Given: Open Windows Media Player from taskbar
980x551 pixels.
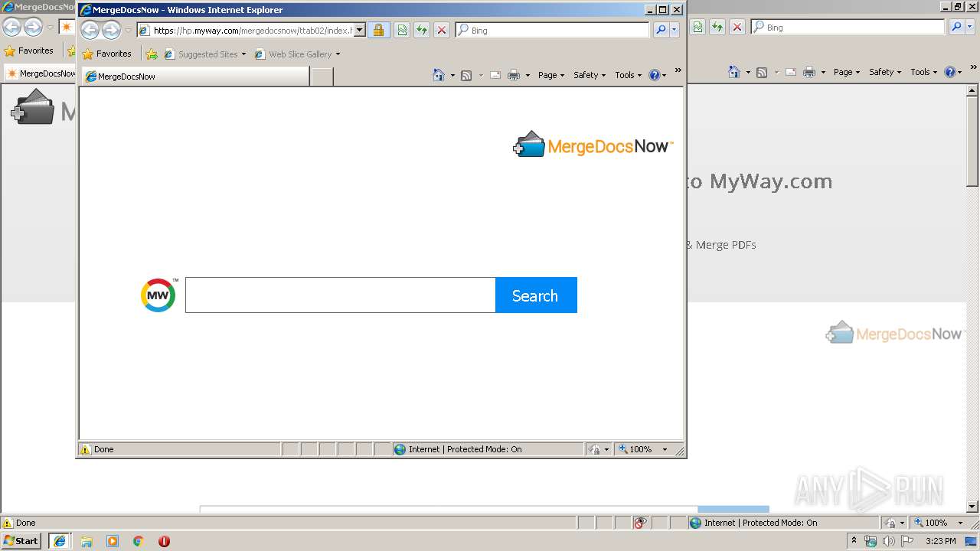Looking at the screenshot, I should tap(113, 540).
